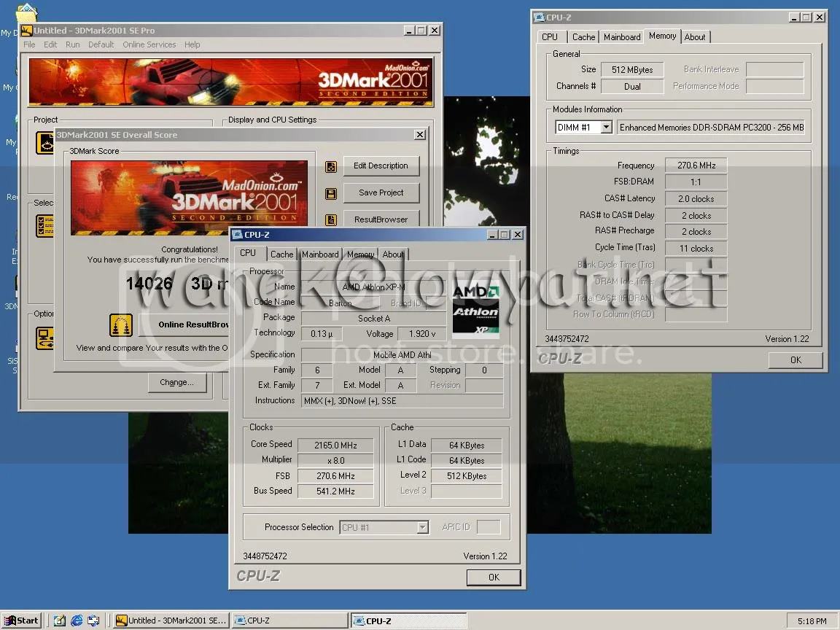This screenshot has height=630, width=840.
Task: Click the ResultBrowser button
Action: 381,219
